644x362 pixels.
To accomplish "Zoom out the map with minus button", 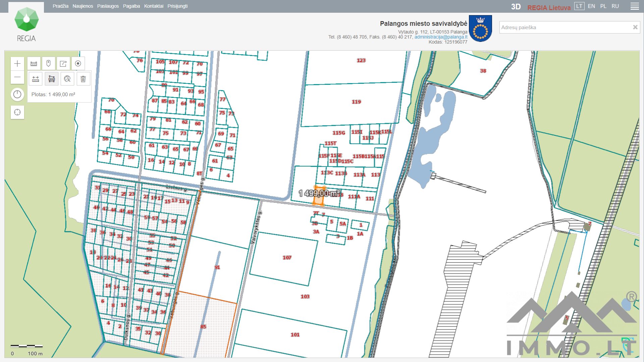I will coord(17,77).
